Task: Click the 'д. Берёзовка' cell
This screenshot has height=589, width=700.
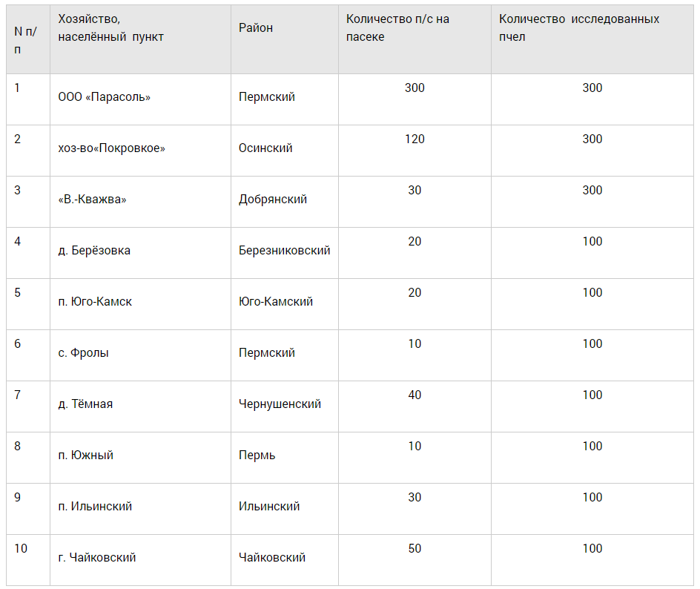Action: point(94,251)
